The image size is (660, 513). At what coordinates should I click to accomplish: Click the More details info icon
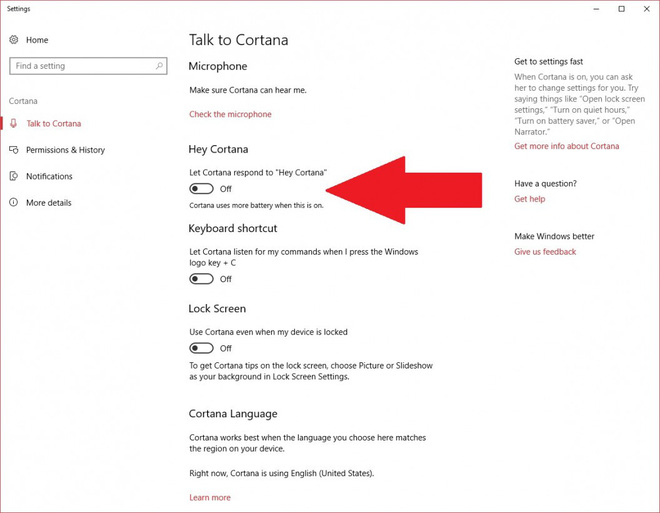pyautogui.click(x=14, y=202)
